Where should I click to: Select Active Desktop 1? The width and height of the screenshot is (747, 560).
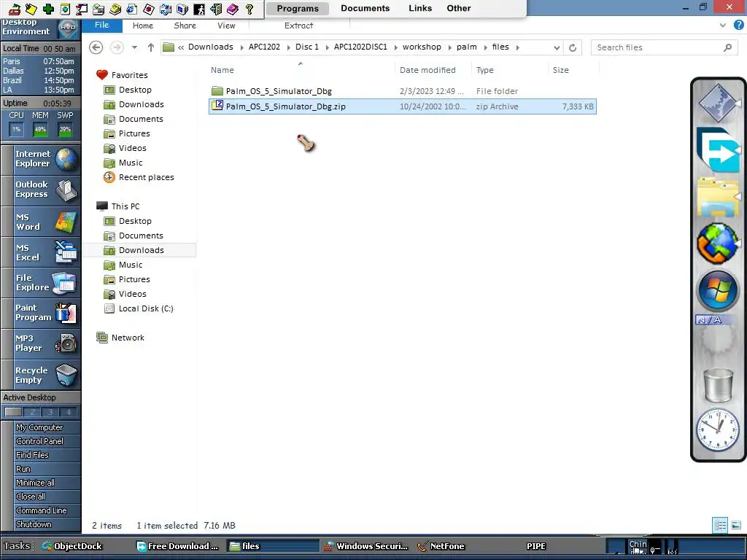coord(13,412)
